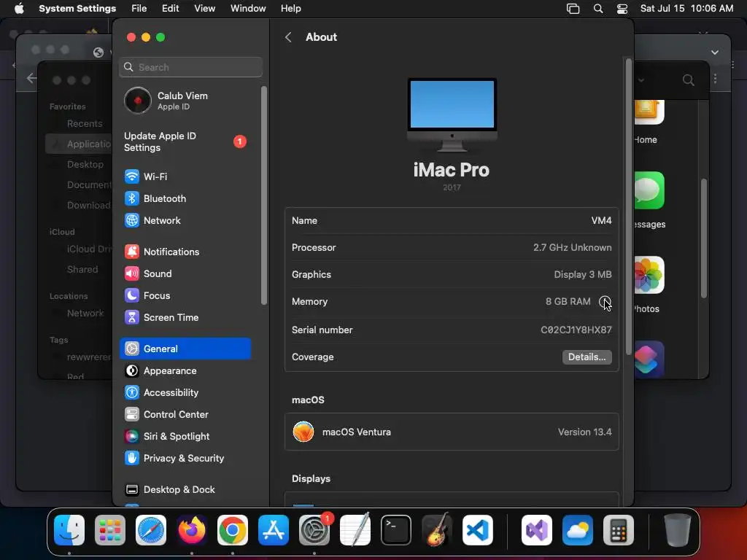Open System Settings app menu
Viewport: 747px width, 560px height.
77,8
